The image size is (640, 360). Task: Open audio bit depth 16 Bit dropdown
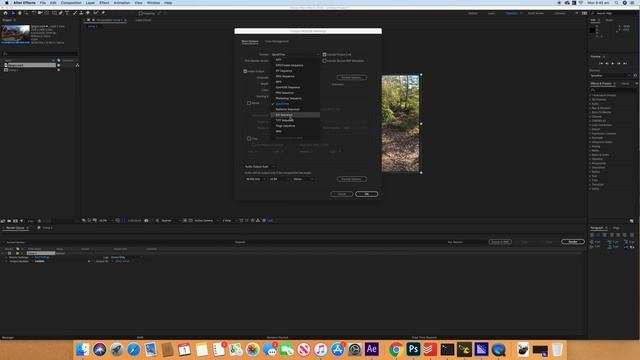pos(279,179)
